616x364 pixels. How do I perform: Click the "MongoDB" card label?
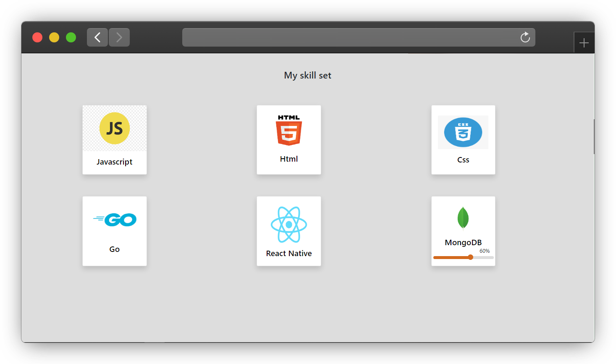coord(463,243)
